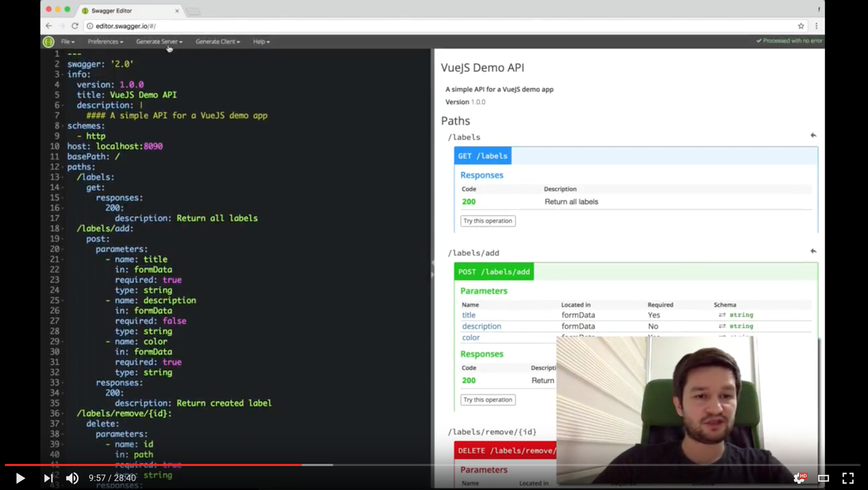
Task: Click the site info icon in address bar
Action: (x=90, y=26)
